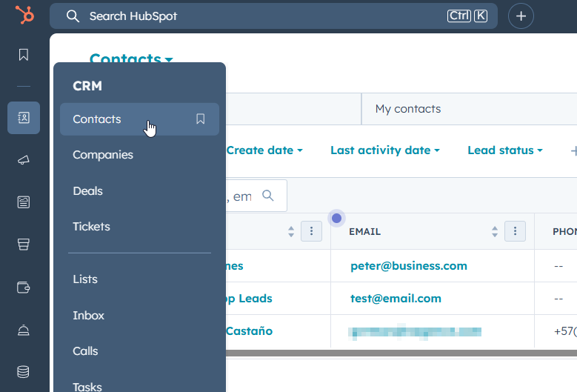The width and height of the screenshot is (577, 392).
Task: Open the test@email.com email link
Action: tap(396, 299)
